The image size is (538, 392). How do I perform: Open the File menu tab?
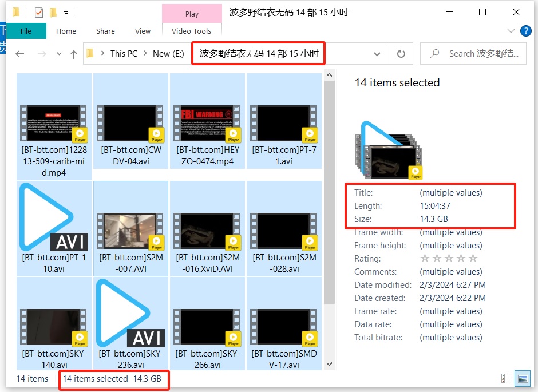[x=26, y=31]
